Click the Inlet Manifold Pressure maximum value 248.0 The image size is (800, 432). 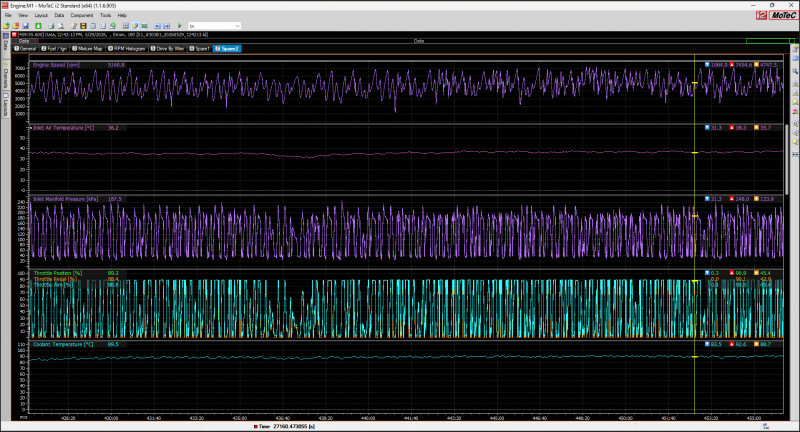click(x=742, y=199)
